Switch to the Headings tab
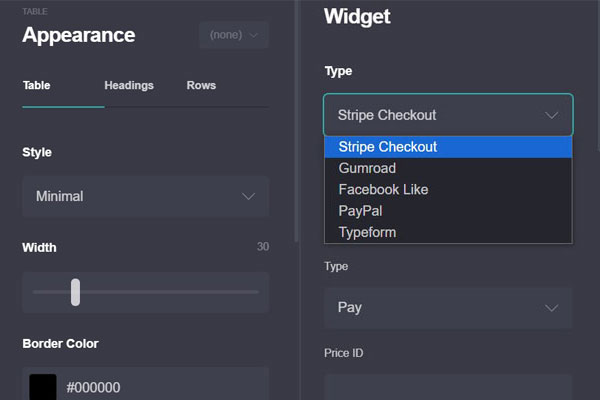Image resolution: width=600 pixels, height=400 pixels. pos(129,85)
